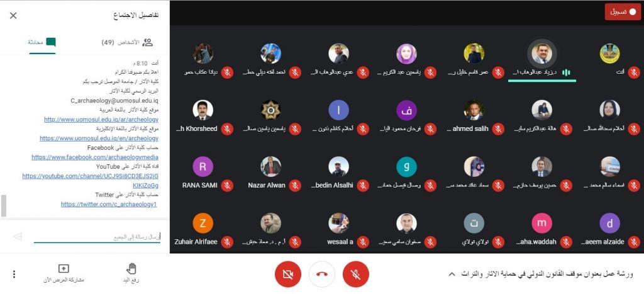Switch to the People (49) tab
The width and height of the screenshot is (644, 294).
coord(127,42)
